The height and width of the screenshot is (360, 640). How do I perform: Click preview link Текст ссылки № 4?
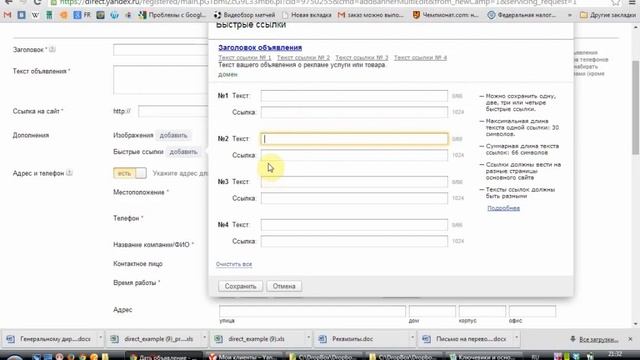(420, 58)
